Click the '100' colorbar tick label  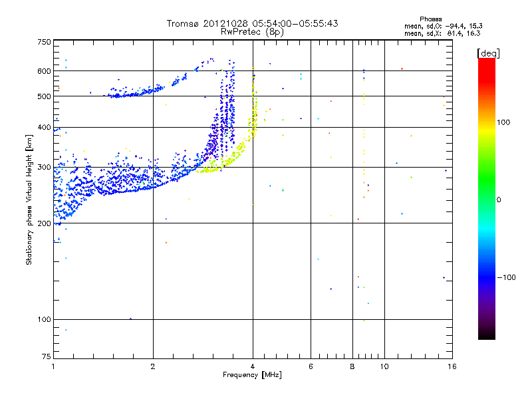pyautogui.click(x=503, y=122)
